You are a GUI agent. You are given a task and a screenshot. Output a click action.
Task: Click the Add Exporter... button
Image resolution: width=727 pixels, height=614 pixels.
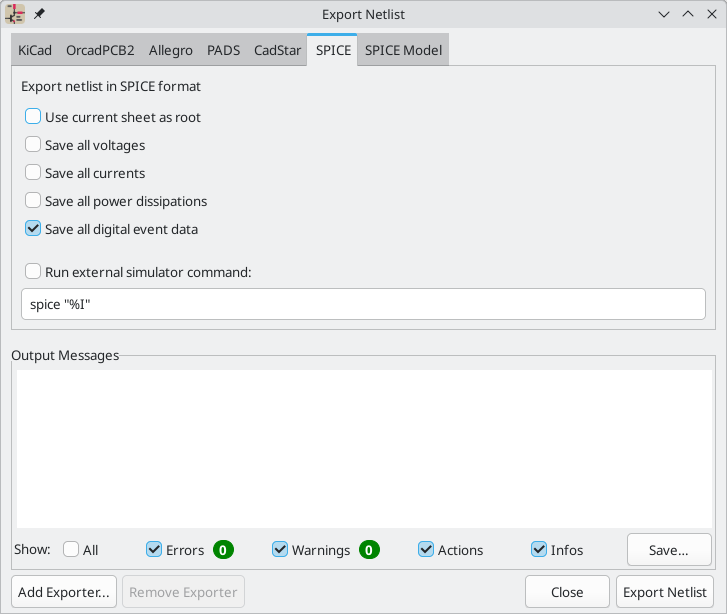point(64,592)
